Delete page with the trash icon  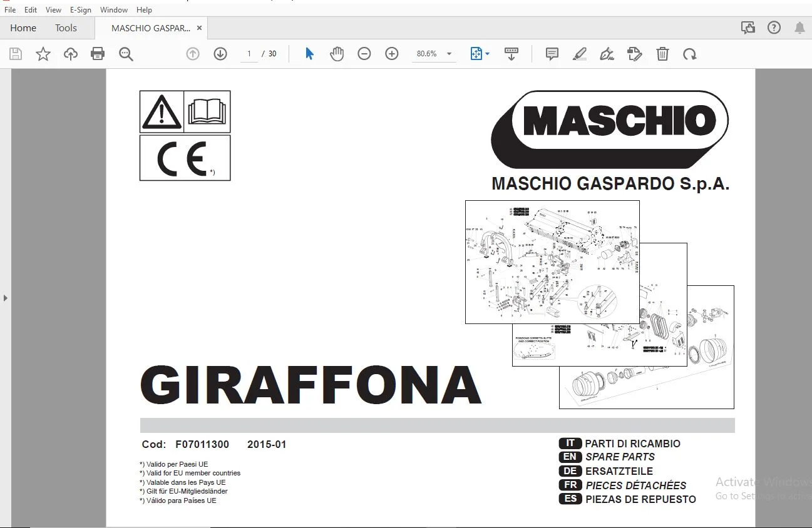point(662,54)
